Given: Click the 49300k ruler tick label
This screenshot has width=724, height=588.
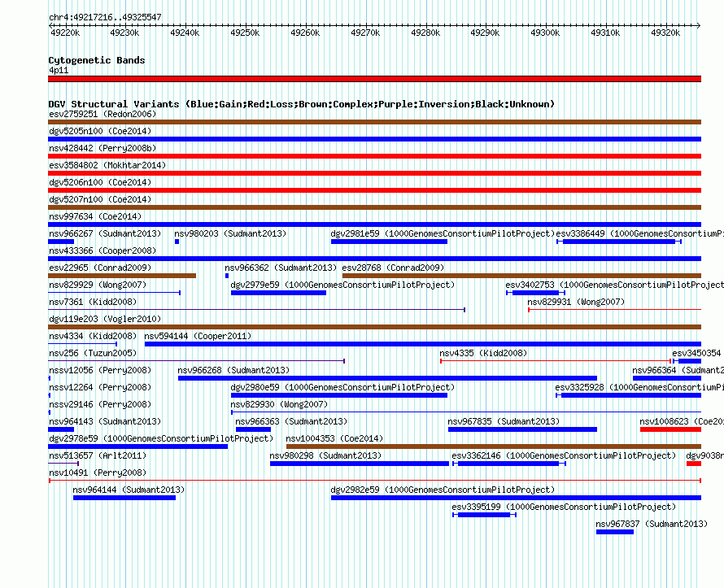Looking at the screenshot, I should 545,33.
